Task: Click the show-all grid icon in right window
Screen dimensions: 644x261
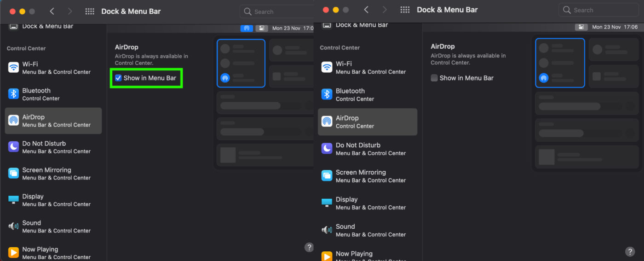Action: (x=405, y=10)
